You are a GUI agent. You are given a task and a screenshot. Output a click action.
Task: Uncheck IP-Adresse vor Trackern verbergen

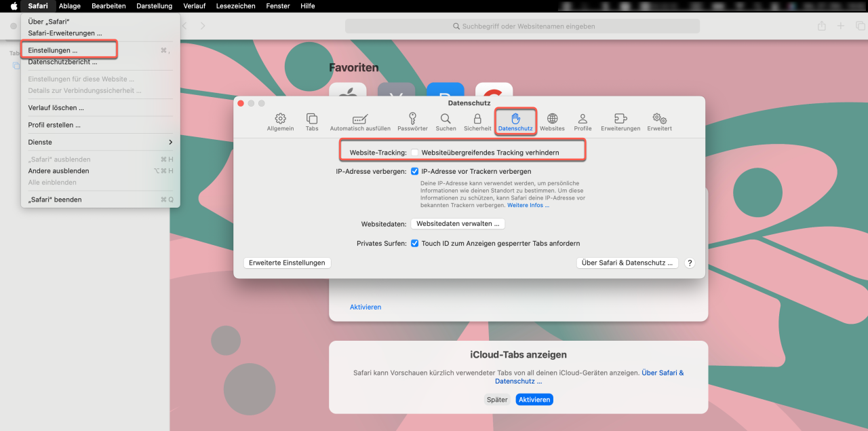(x=415, y=172)
